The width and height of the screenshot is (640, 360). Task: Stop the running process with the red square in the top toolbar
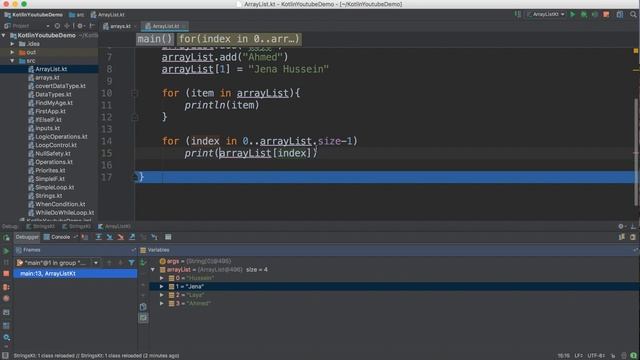(x=606, y=14)
